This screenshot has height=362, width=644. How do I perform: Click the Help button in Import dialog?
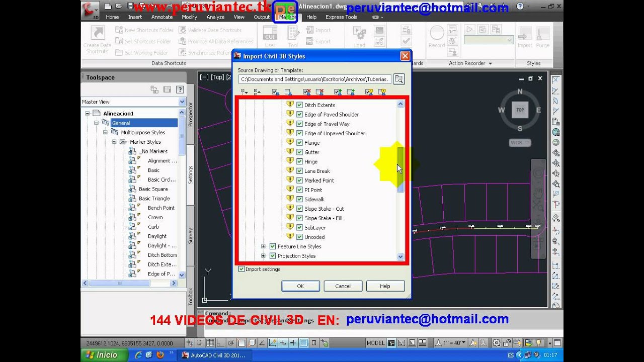385,286
